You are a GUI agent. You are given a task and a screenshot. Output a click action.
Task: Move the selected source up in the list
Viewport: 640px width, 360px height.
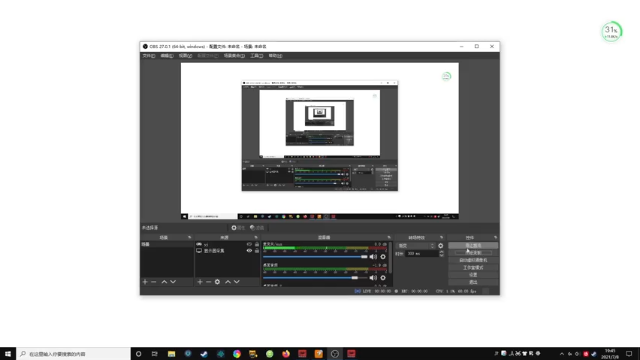228,282
